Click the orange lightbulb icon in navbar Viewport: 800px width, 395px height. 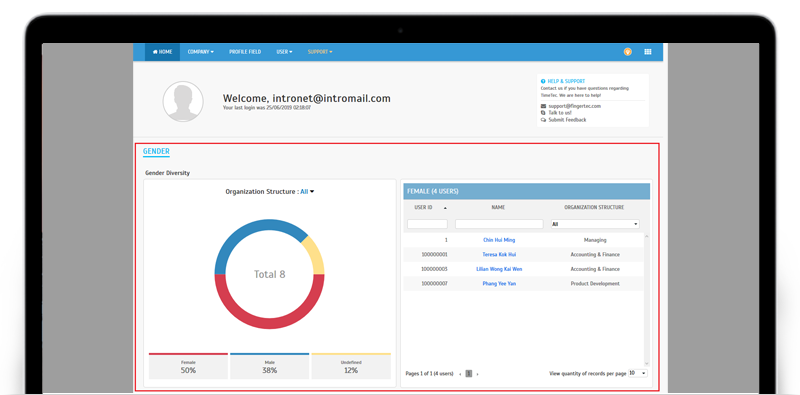(628, 52)
